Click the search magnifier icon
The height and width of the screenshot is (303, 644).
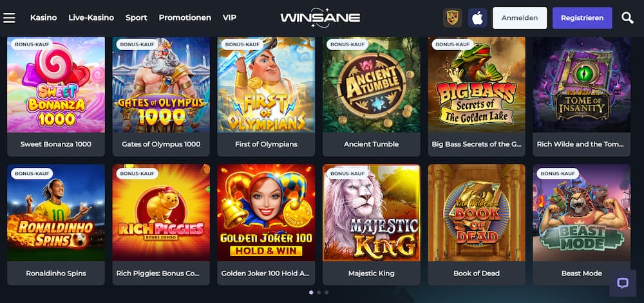[627, 18]
